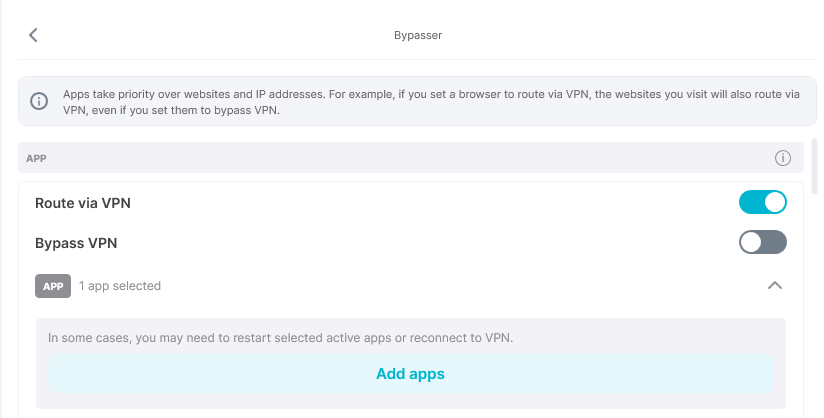Click the Route via VPN label
The image size is (824, 418).
pos(83,203)
